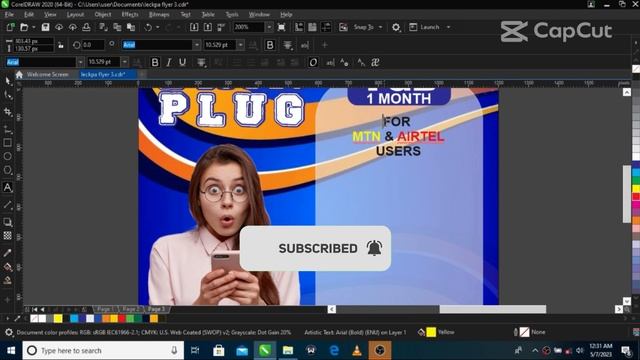This screenshot has width=640, height=360.
Task: Pick the cyan swatch in document palette
Action: tap(74, 318)
